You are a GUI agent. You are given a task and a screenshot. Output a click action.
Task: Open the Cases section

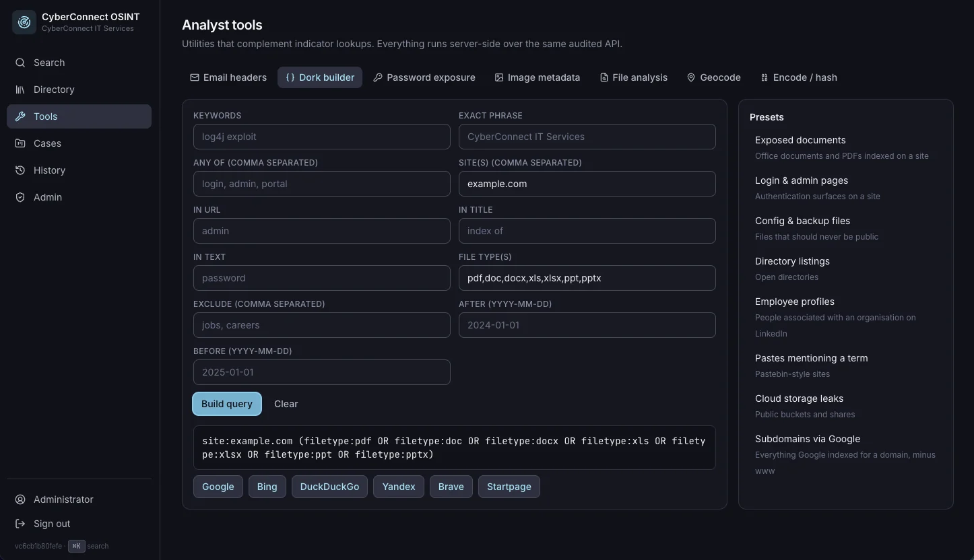(79, 143)
